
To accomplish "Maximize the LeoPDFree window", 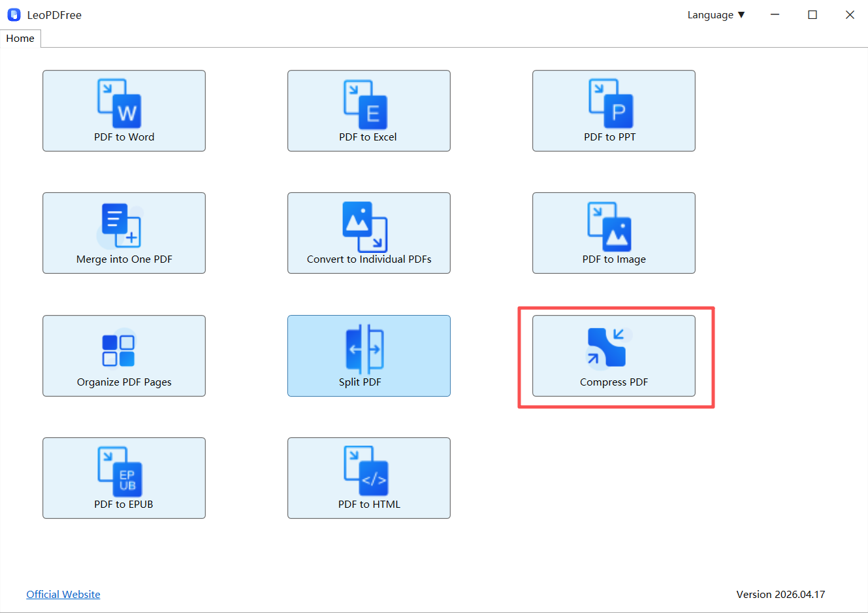I will pos(812,14).
